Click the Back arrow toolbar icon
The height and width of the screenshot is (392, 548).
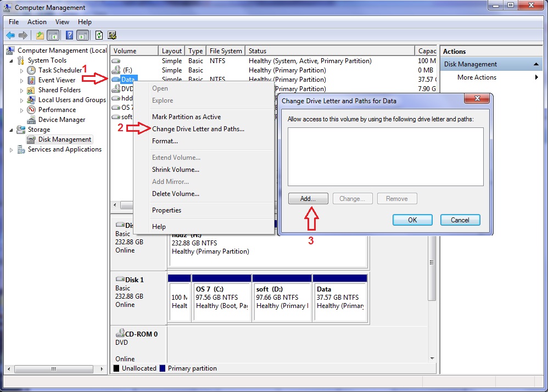(10, 35)
